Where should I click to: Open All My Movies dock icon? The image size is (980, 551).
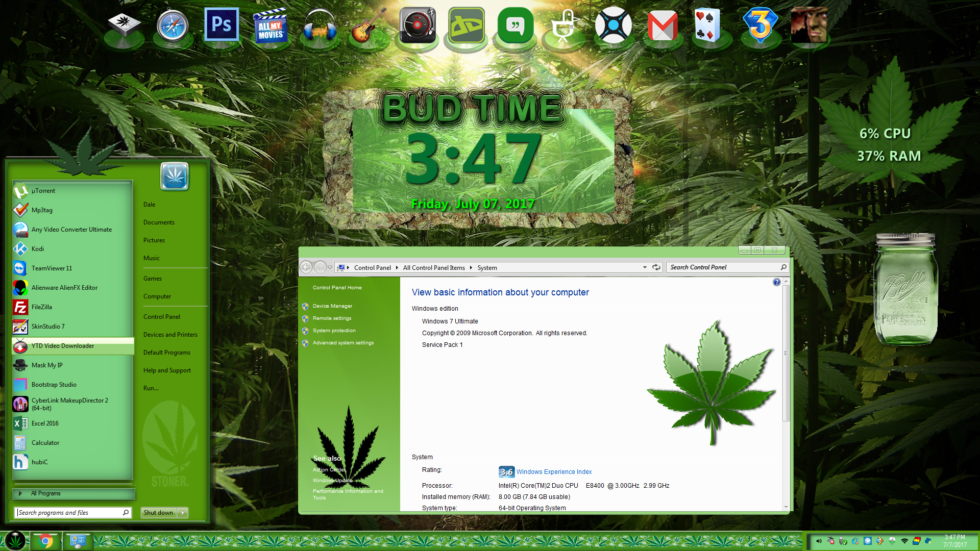[x=270, y=26]
